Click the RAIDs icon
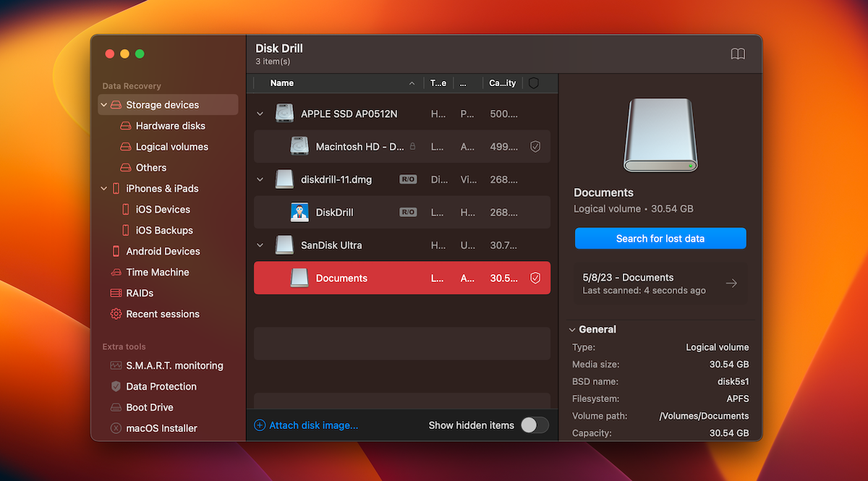 coord(116,294)
